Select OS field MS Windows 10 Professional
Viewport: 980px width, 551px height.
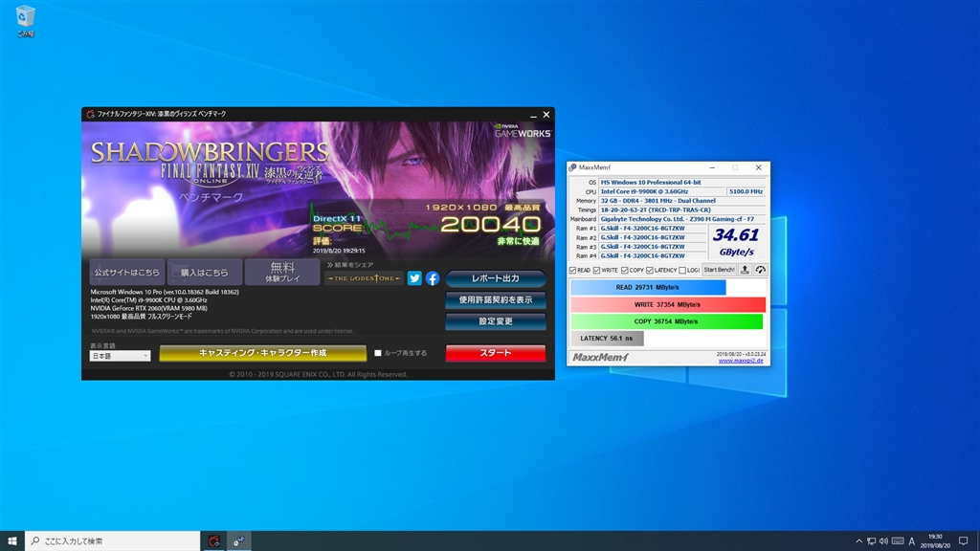click(682, 183)
